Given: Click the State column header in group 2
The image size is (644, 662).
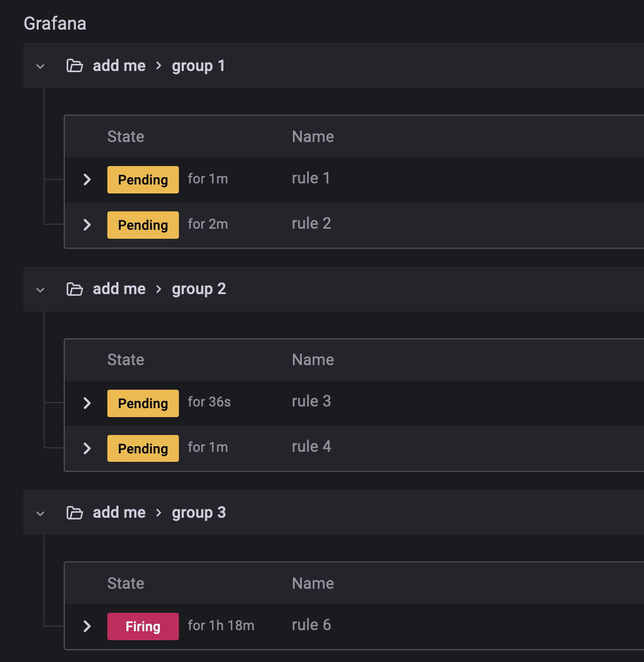Looking at the screenshot, I should 125,360.
